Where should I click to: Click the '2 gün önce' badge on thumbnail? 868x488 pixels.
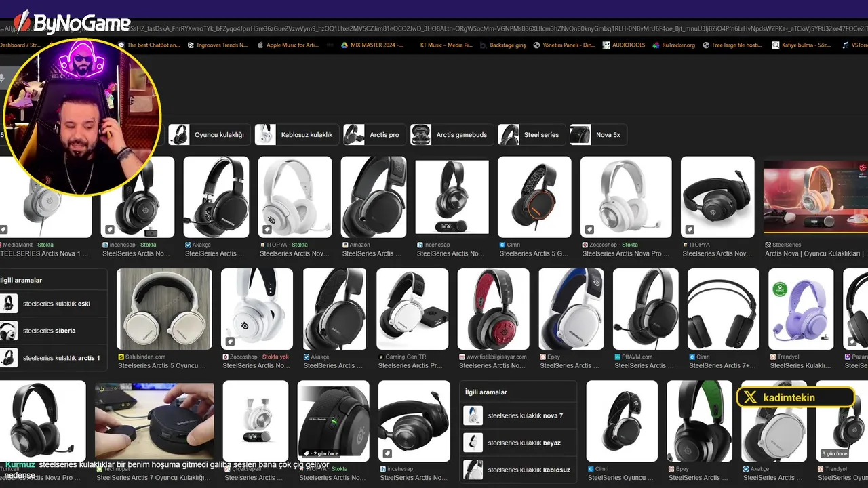coord(321,453)
